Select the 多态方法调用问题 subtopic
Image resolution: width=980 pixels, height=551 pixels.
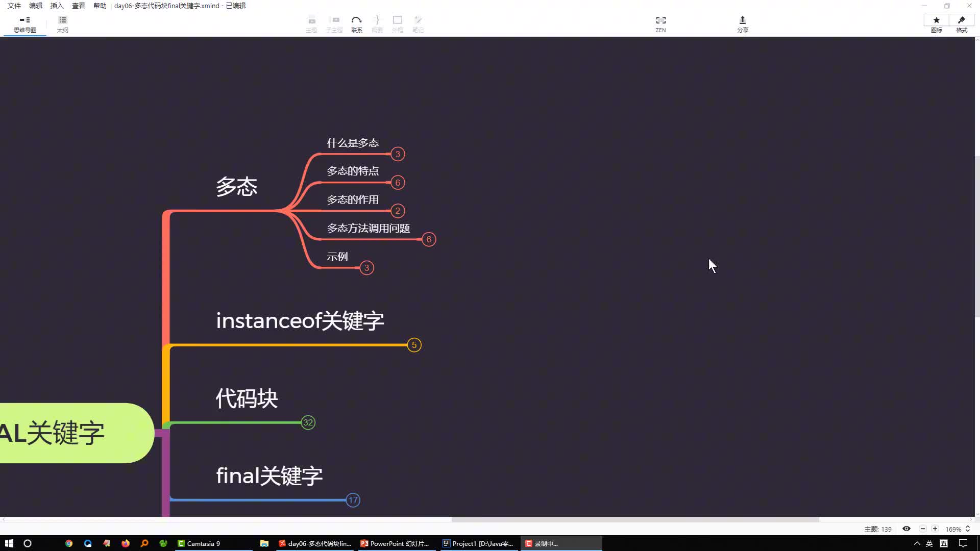[368, 228]
